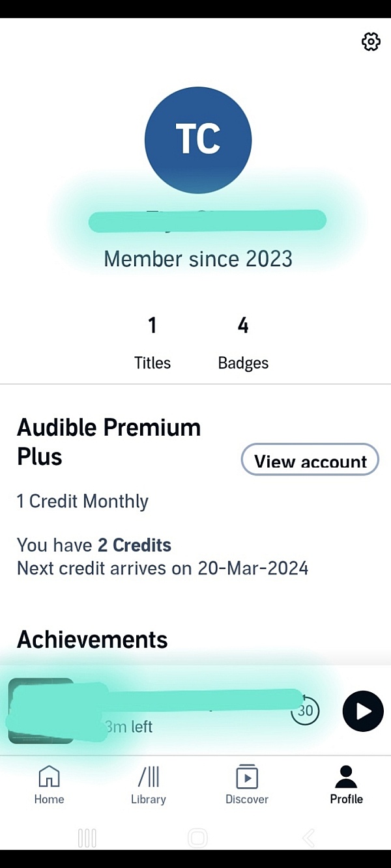
Task: Click the View account button
Action: (310, 460)
